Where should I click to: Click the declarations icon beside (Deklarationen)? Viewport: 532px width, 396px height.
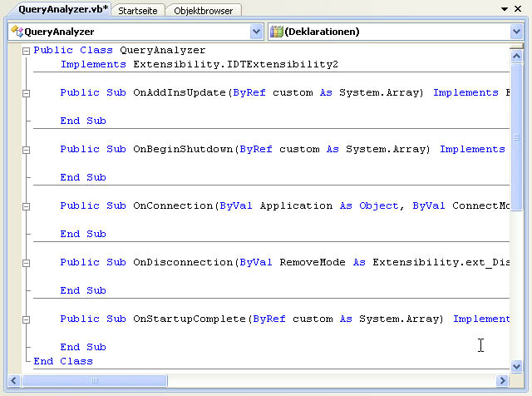pyautogui.click(x=277, y=32)
